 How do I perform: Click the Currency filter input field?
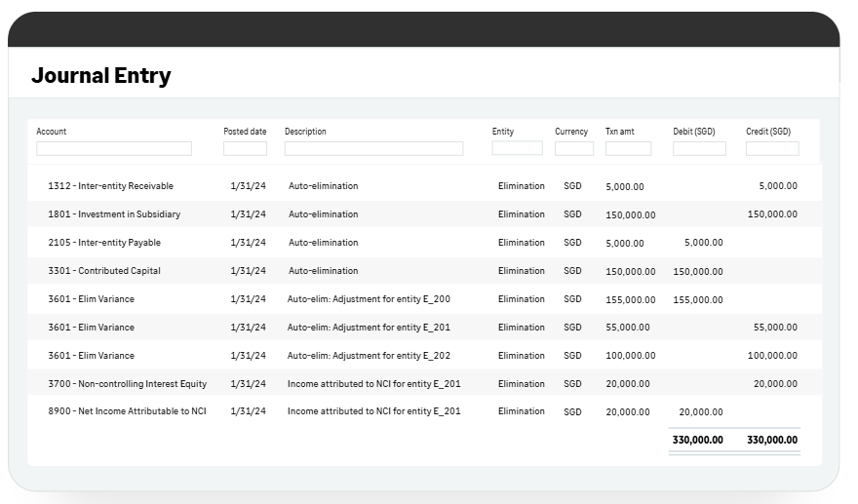pyautogui.click(x=574, y=148)
